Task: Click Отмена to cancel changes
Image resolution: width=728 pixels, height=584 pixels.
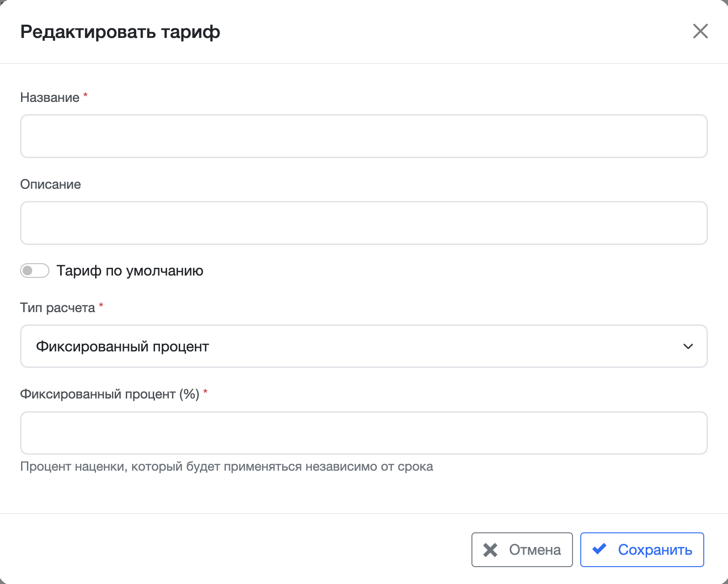Action: click(521, 550)
